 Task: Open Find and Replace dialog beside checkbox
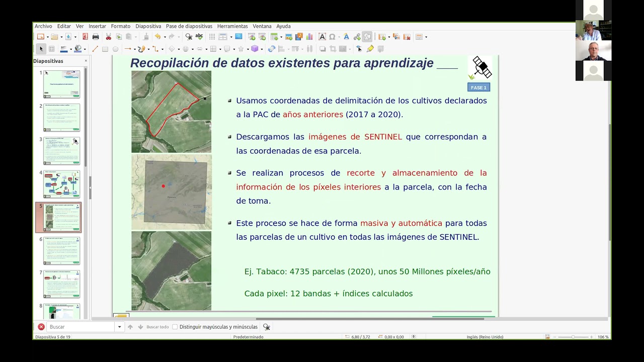click(267, 327)
